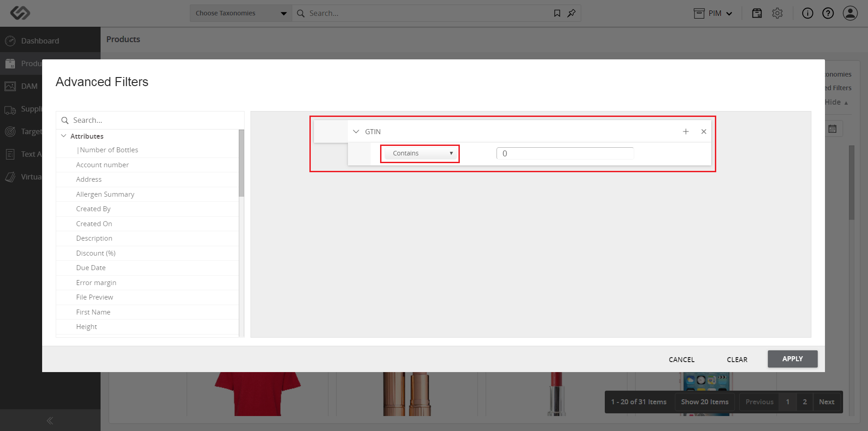Collapse the GTIN filter chevron
This screenshot has height=431, width=868.
point(356,131)
